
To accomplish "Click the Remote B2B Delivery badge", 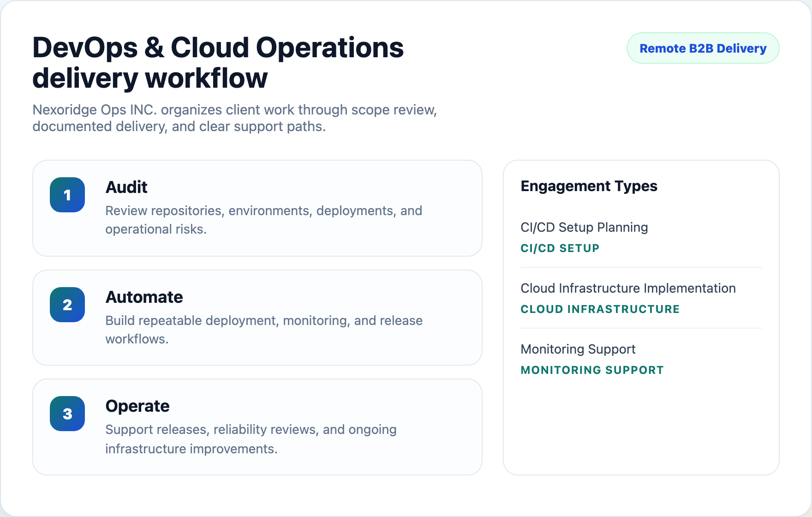I will (x=703, y=48).
